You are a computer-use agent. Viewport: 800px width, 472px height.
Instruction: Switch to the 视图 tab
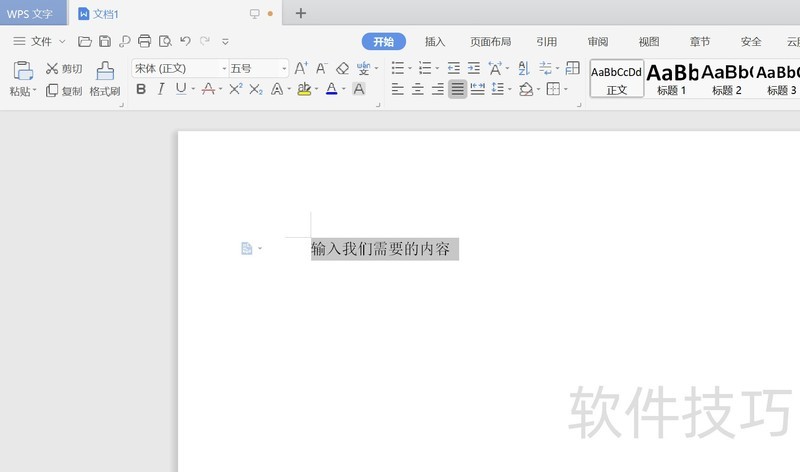[x=648, y=41]
